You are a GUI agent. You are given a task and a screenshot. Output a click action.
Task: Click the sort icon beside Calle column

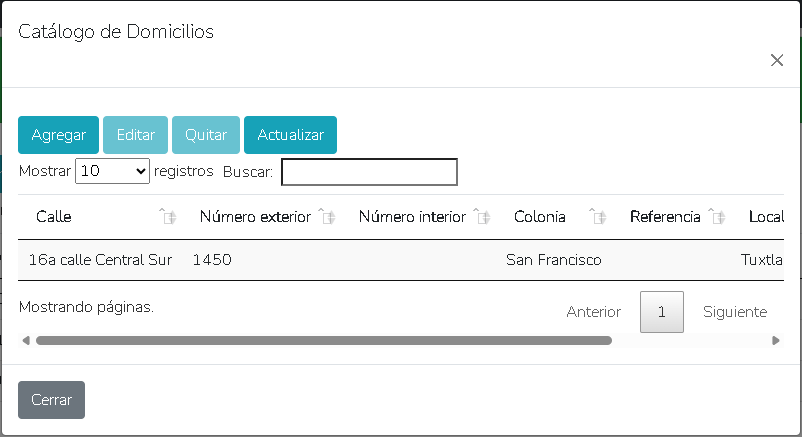167,217
